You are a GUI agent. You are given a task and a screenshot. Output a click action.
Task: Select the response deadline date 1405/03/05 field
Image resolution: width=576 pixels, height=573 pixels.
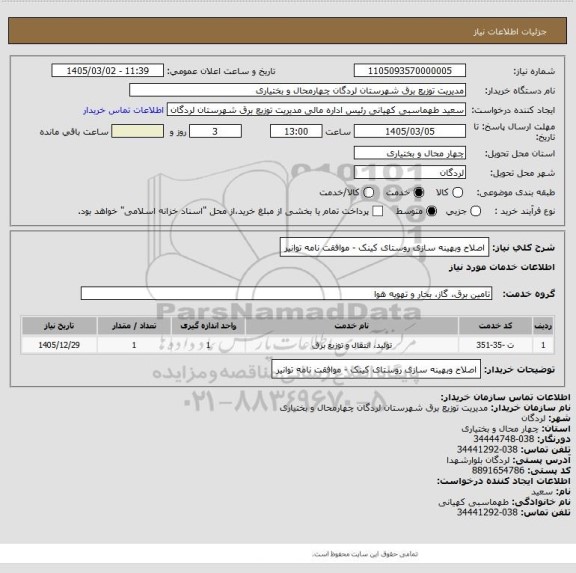pyautogui.click(x=410, y=131)
